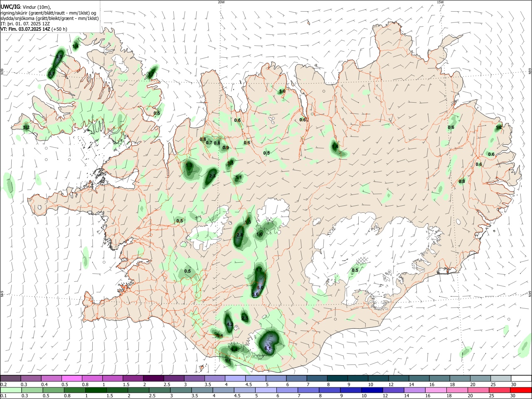Select the dark mauve 0.2 snow legend swatch
The width and height of the screenshot is (532, 399).
[x=10, y=378]
